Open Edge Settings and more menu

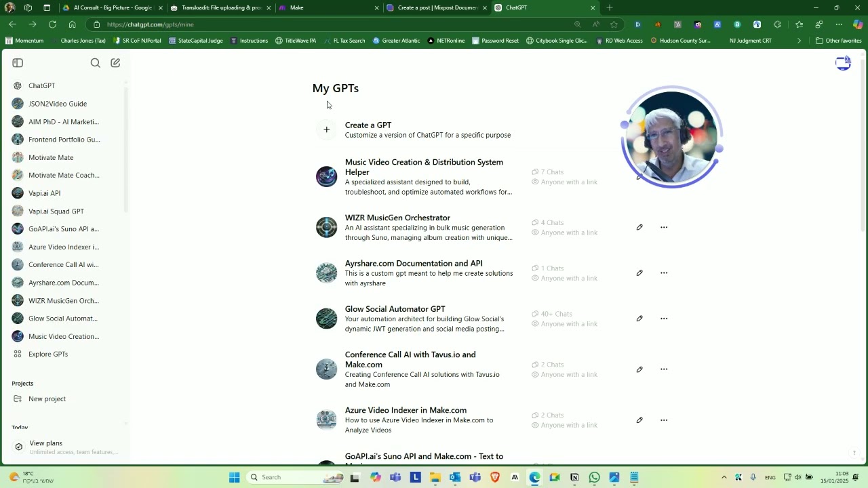click(x=839, y=24)
